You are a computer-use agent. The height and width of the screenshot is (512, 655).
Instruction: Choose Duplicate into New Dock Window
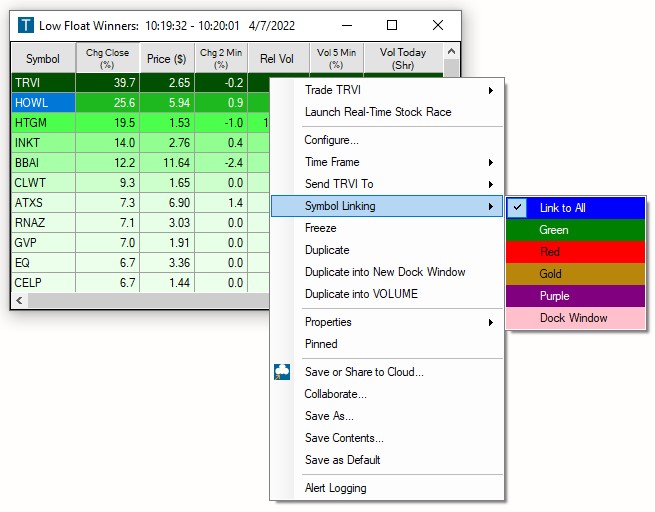385,272
